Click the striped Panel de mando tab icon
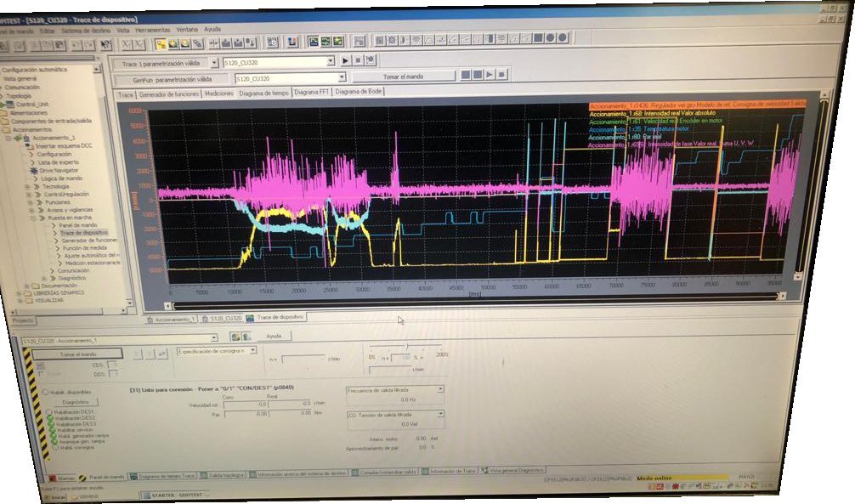855x504 pixels. coord(82,478)
